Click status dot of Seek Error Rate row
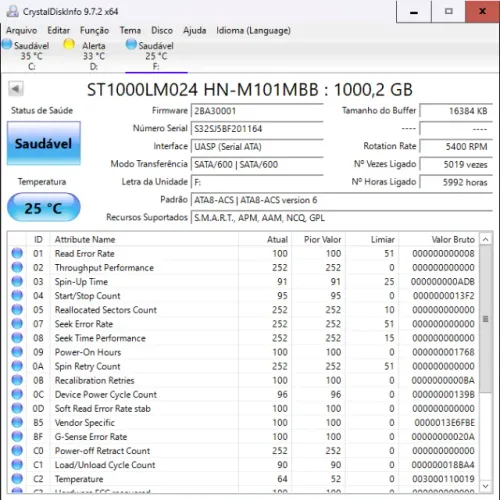 [x=17, y=324]
